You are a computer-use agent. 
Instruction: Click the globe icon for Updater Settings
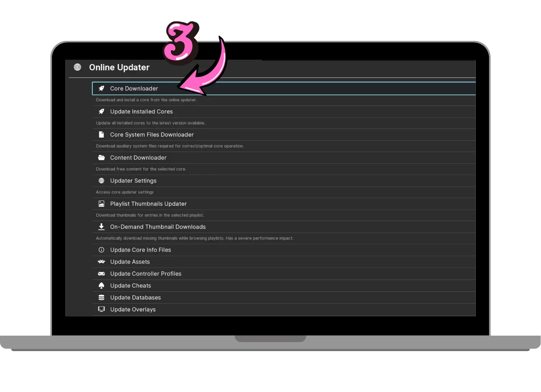[101, 181]
